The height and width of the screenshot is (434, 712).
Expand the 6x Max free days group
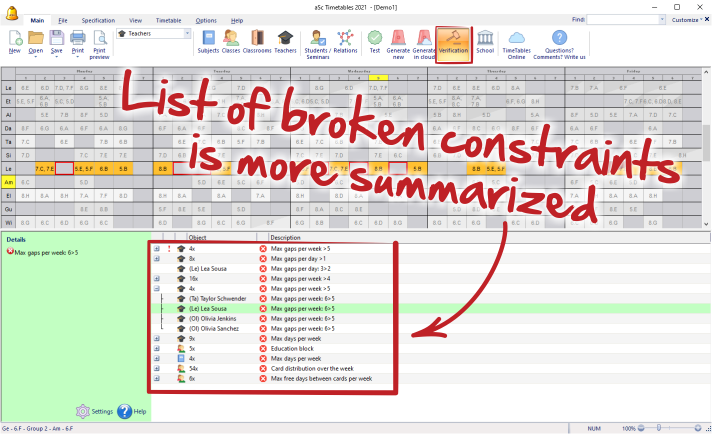pos(157,379)
